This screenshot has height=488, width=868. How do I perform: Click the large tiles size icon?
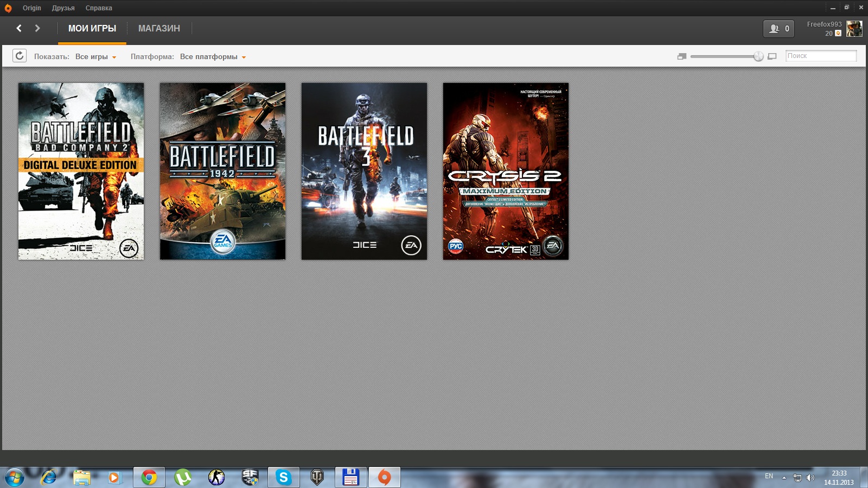(x=772, y=56)
